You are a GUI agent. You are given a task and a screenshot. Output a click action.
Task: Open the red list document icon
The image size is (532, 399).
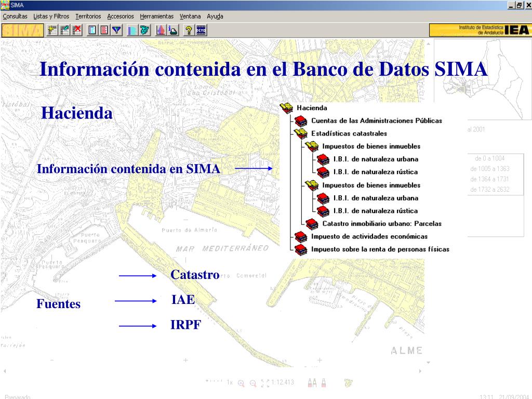(104, 30)
